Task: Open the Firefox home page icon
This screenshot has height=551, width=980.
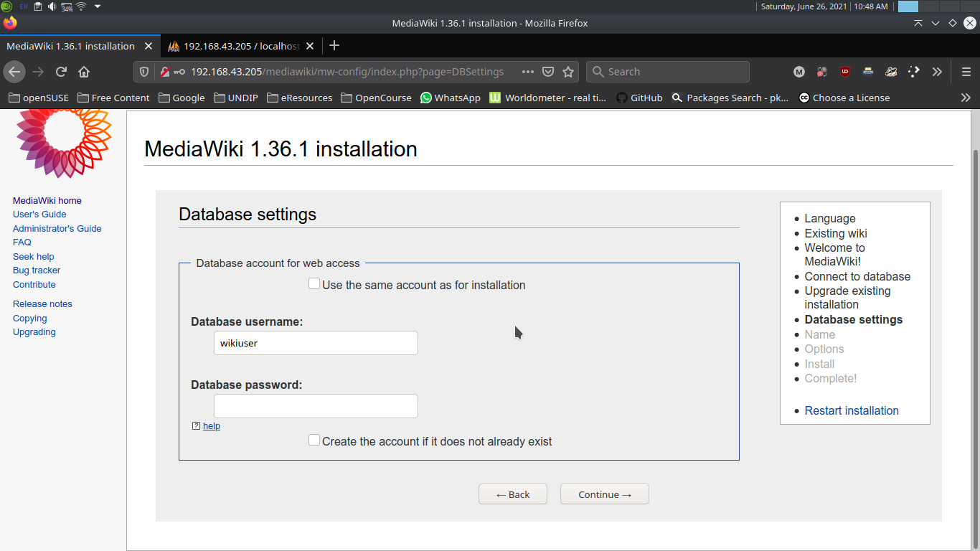Action: point(84,72)
